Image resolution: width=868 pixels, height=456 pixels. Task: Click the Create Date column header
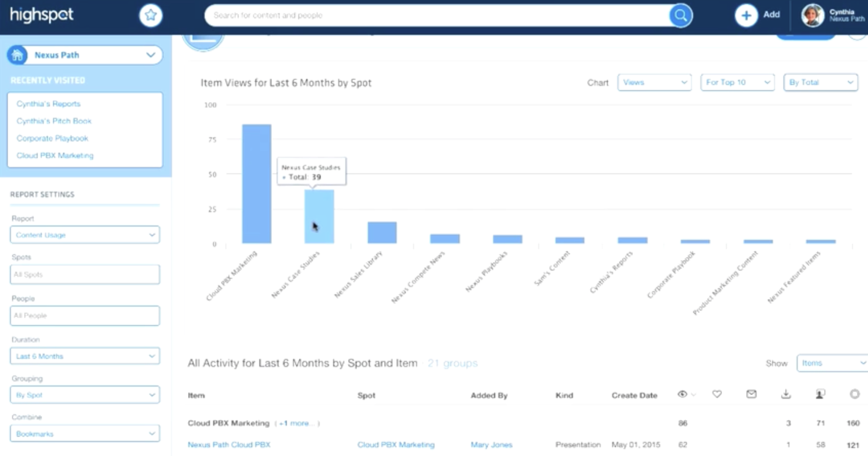[x=635, y=396]
